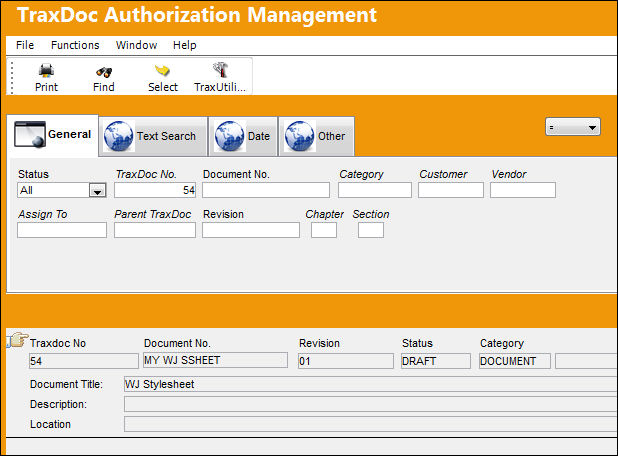The height and width of the screenshot is (456, 618).
Task: Click the globe icon on Date tab
Action: (229, 136)
